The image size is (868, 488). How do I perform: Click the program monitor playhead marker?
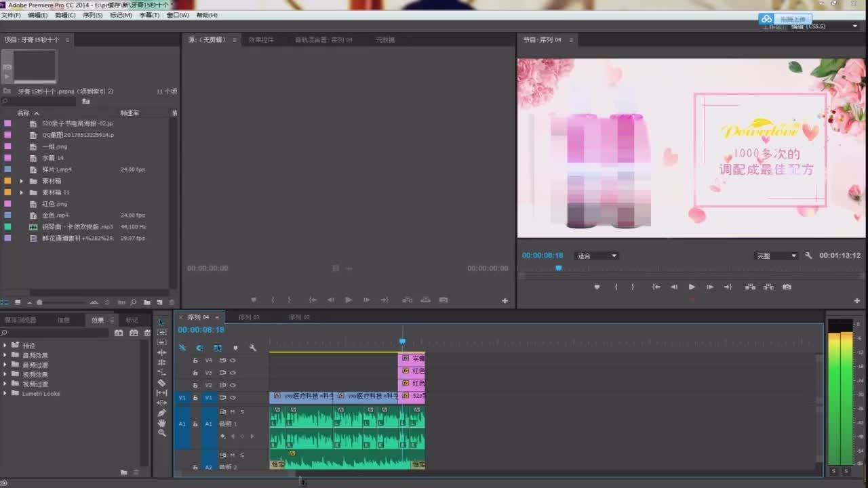(x=559, y=268)
